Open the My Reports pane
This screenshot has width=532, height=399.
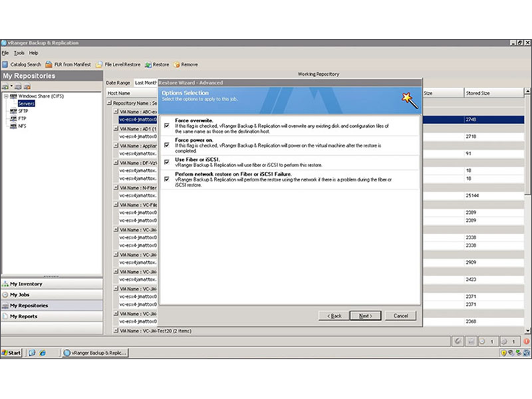click(52, 317)
